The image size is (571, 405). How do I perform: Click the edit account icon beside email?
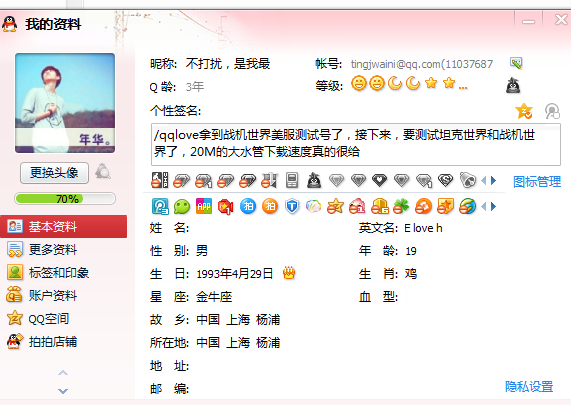(x=516, y=63)
